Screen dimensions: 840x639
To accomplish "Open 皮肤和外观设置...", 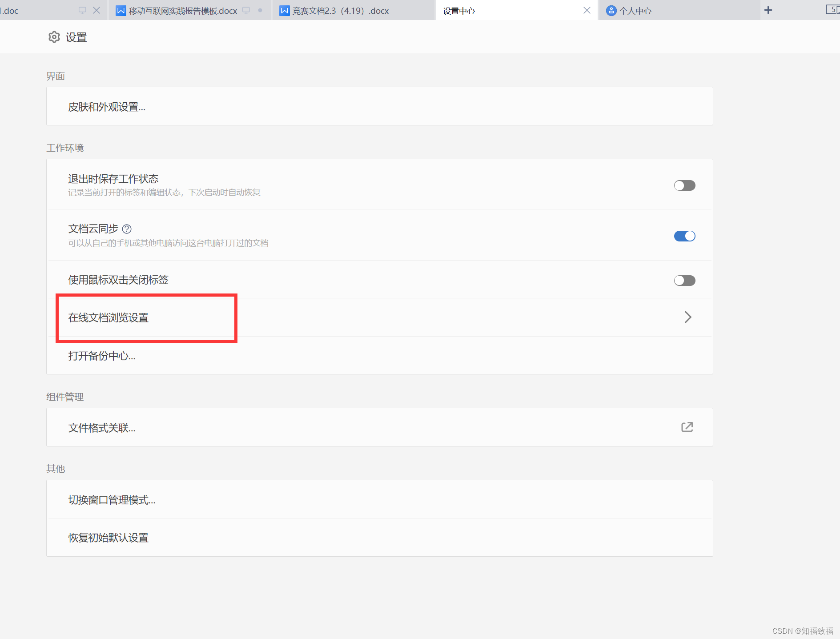I will (379, 106).
